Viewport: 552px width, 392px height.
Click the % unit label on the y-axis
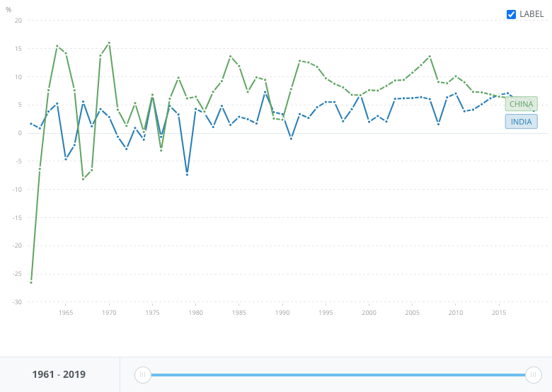point(8,10)
